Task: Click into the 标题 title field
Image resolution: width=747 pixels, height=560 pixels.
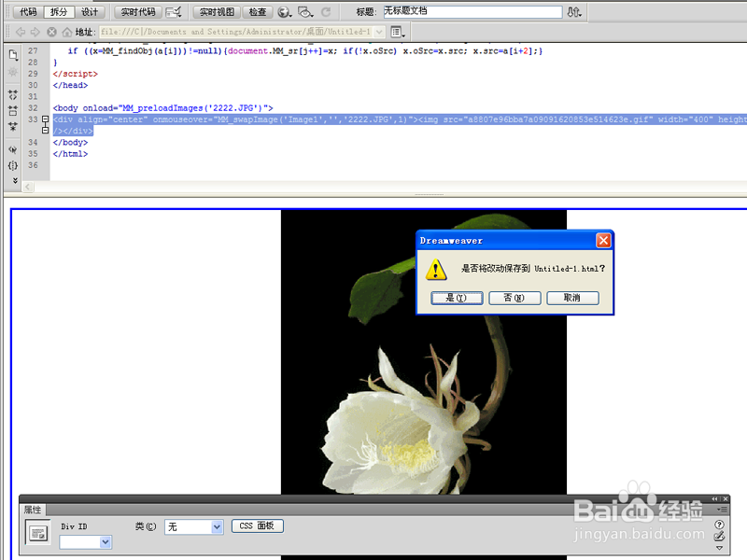Action: point(472,12)
